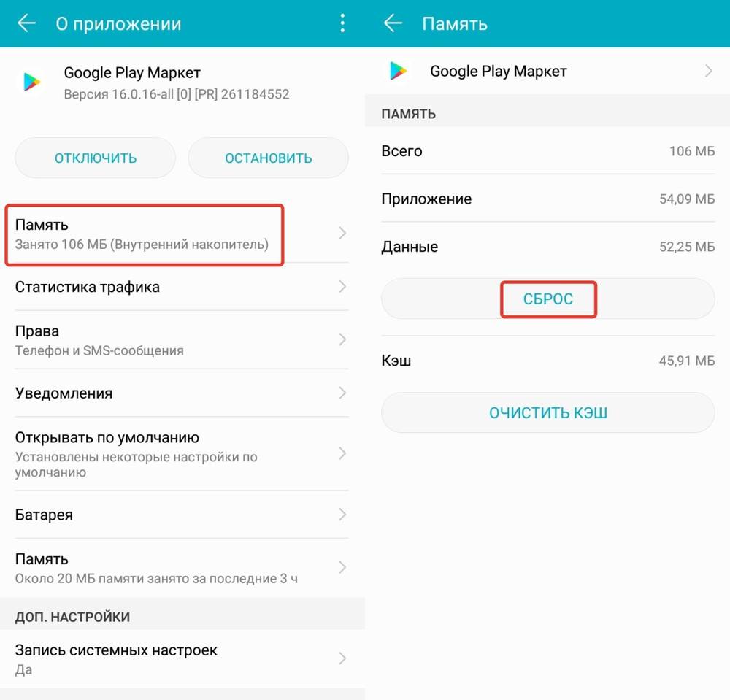Tap back arrow in Память header
Image resolution: width=730 pixels, height=700 pixels.
[x=393, y=23]
